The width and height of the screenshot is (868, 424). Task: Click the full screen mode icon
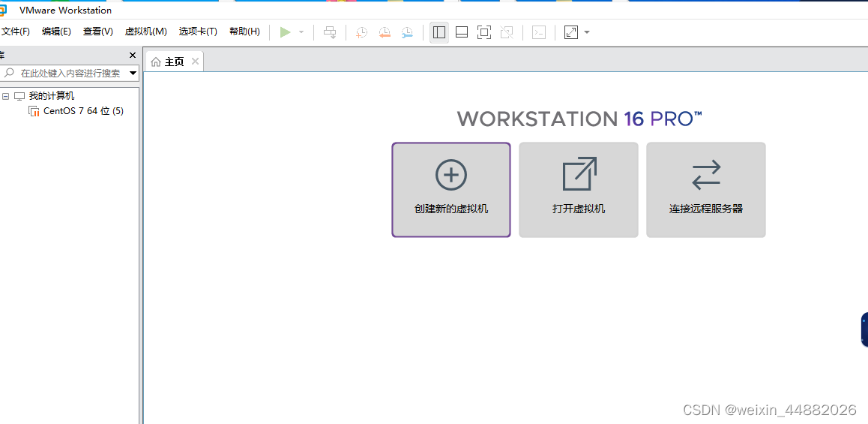pos(483,32)
